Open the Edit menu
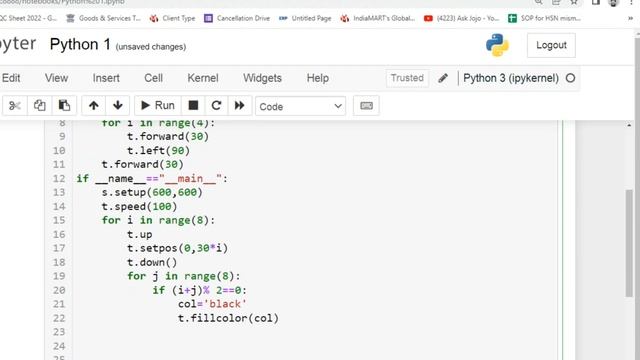Screen dimensions: 640x360 coord(11,78)
